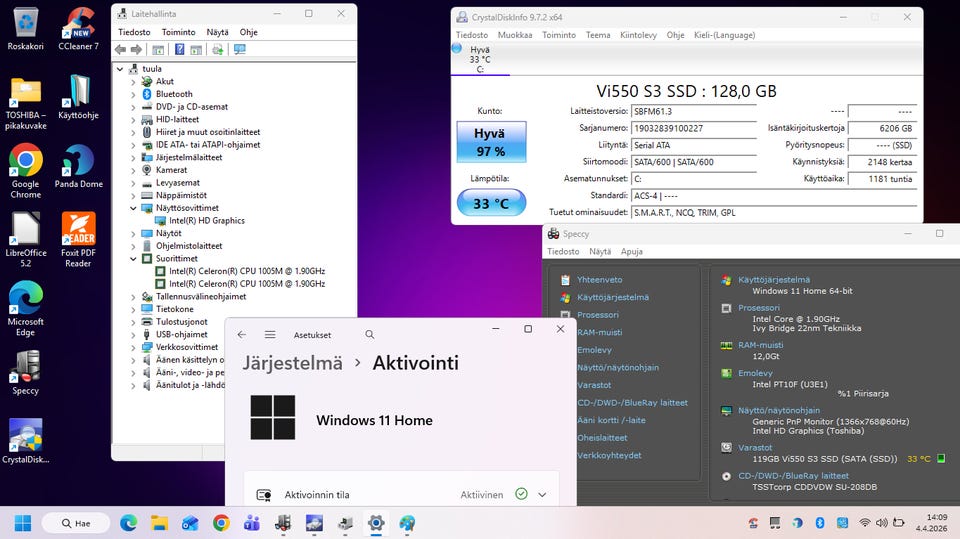Viewport: 960px width, 539px height.
Task: Select Käyttöjärjestelmä in Speccy sidebar
Action: point(613,297)
